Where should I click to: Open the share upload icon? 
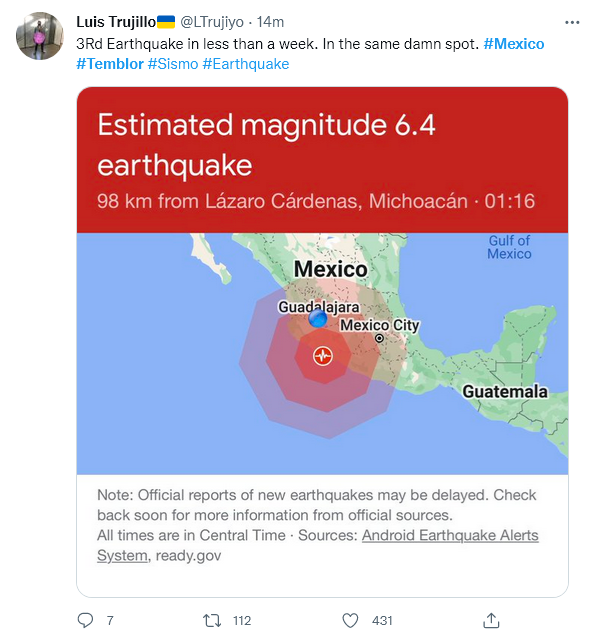tap(491, 620)
